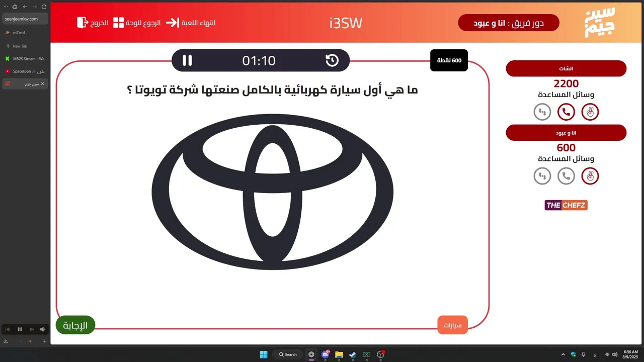
Task: Click the الشات score 2200
Action: coord(566,83)
